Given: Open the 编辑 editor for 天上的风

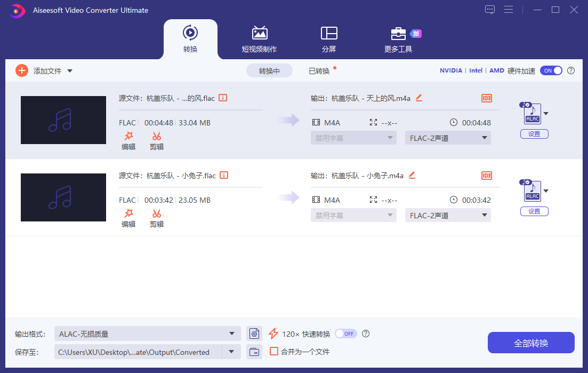Looking at the screenshot, I should pyautogui.click(x=128, y=141).
